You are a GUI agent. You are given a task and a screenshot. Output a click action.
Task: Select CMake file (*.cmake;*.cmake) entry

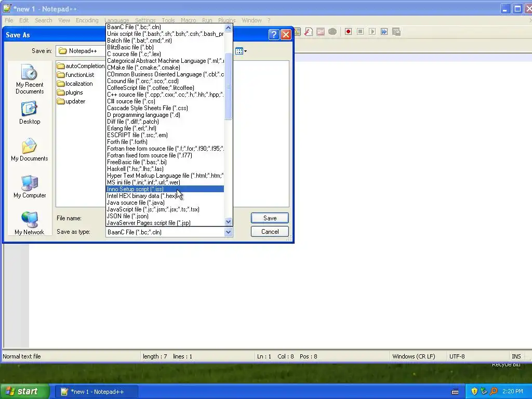click(x=165, y=68)
